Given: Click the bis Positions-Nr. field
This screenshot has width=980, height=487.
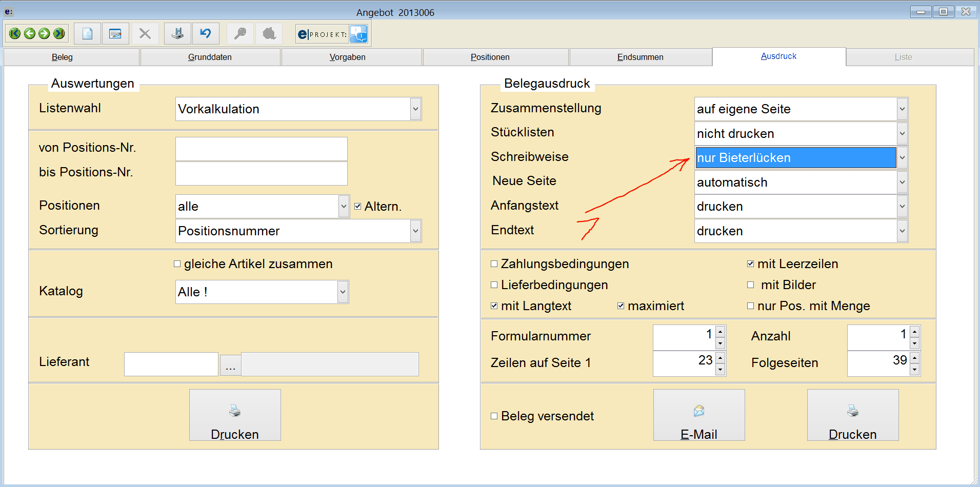Looking at the screenshot, I should click(262, 173).
